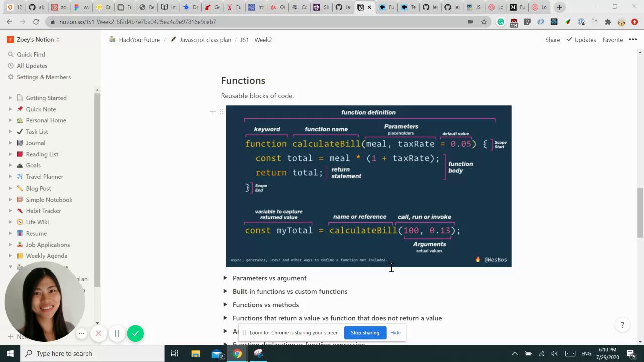Mark the page as Favorite
Image resolution: width=644 pixels, height=362 pixels.
tap(612, 40)
